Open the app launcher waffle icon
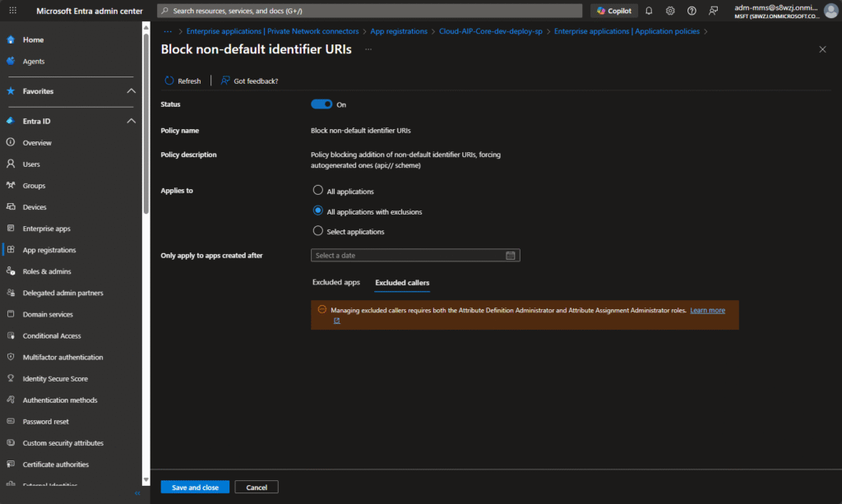This screenshot has width=842, height=504. pos(12,11)
